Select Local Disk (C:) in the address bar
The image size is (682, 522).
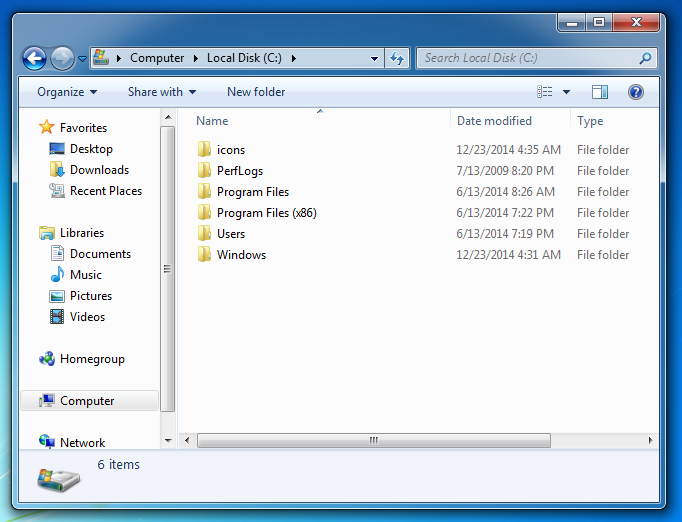(244, 58)
